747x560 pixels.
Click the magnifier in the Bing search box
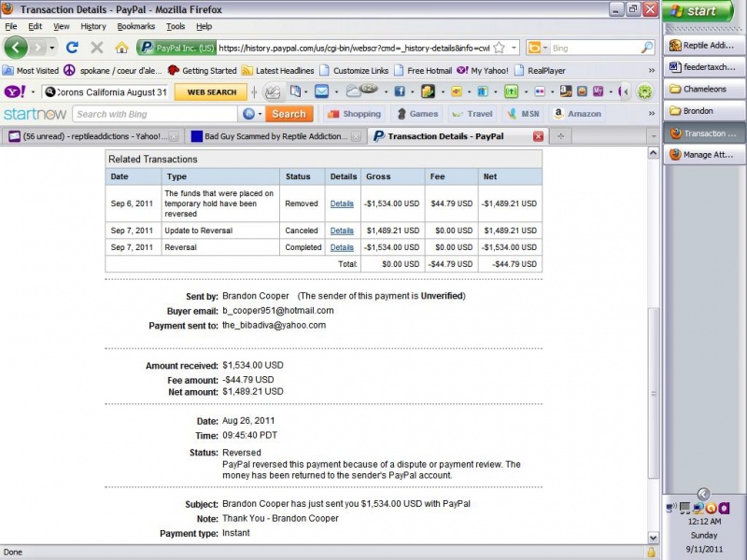pos(646,48)
